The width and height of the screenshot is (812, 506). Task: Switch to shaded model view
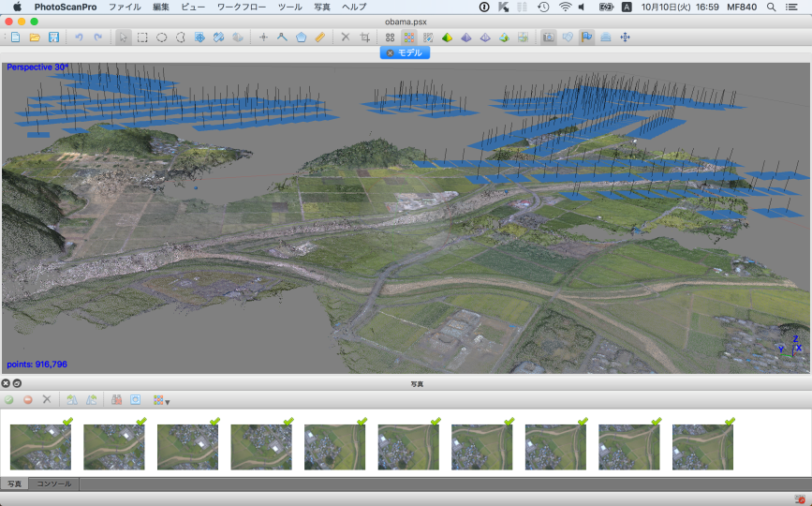pos(447,37)
